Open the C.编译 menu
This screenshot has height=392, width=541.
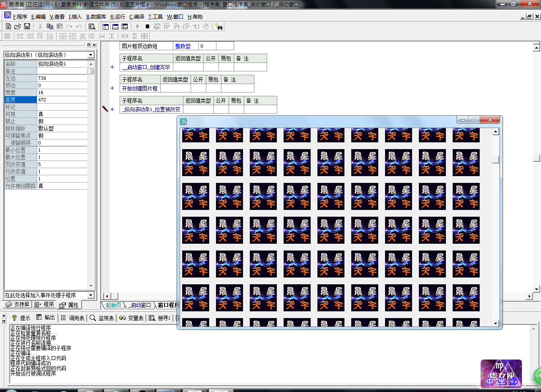[x=137, y=17]
